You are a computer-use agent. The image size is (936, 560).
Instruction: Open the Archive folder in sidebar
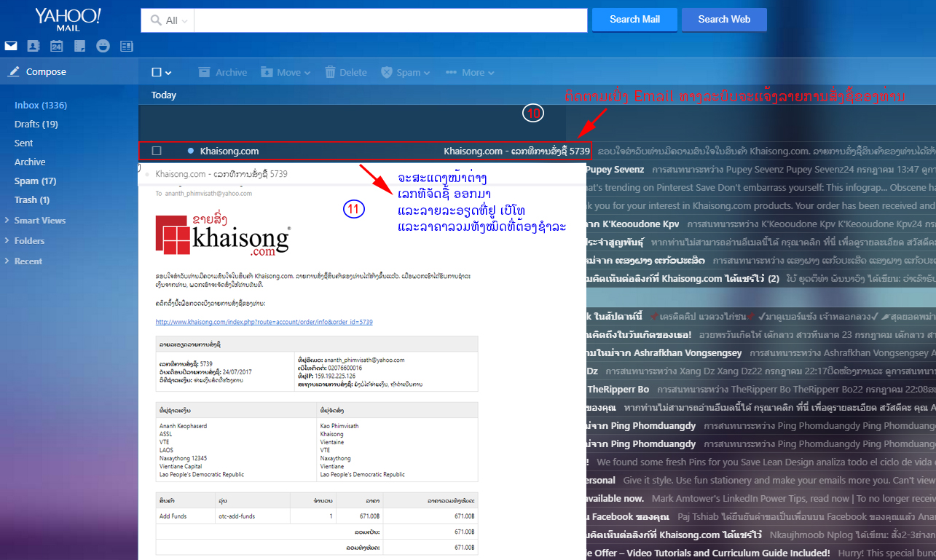tap(30, 162)
